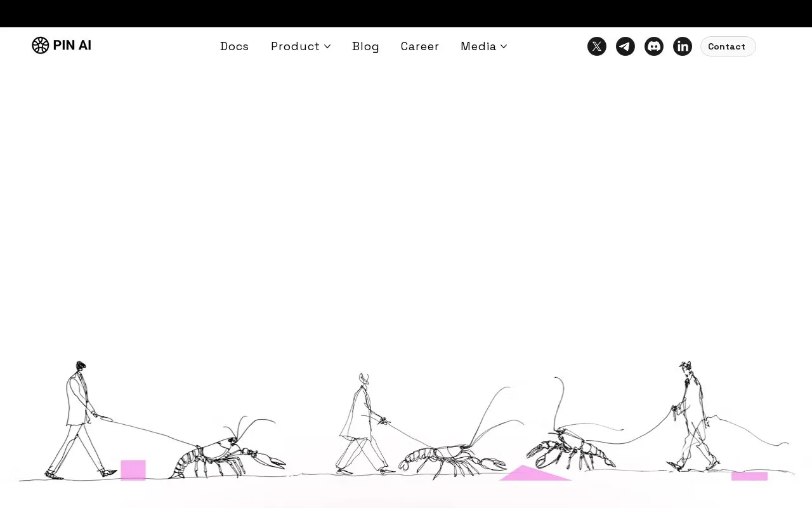Screen dimensions: 812x508
Task: Open the X (Twitter) social icon
Action: tap(597, 46)
